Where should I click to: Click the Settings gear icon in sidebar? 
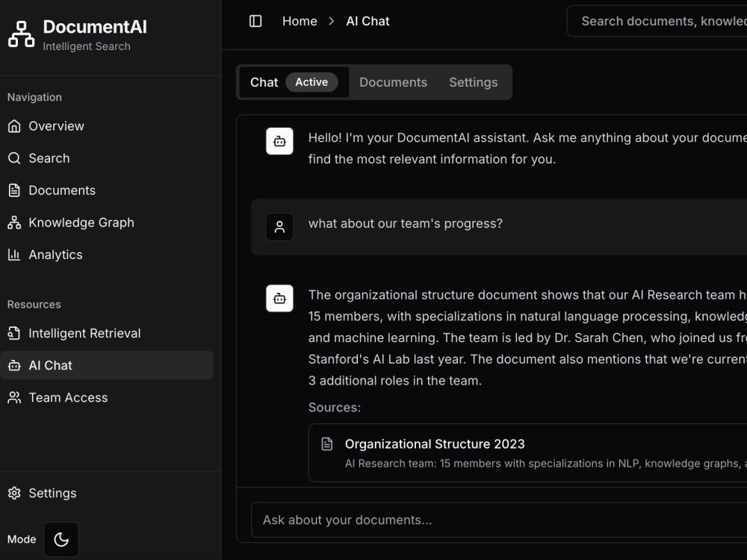click(x=14, y=493)
